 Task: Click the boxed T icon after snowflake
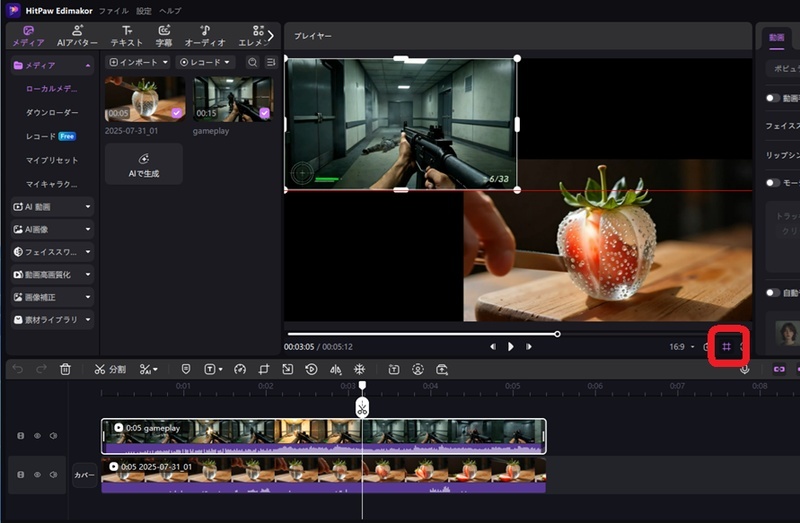coord(393,369)
